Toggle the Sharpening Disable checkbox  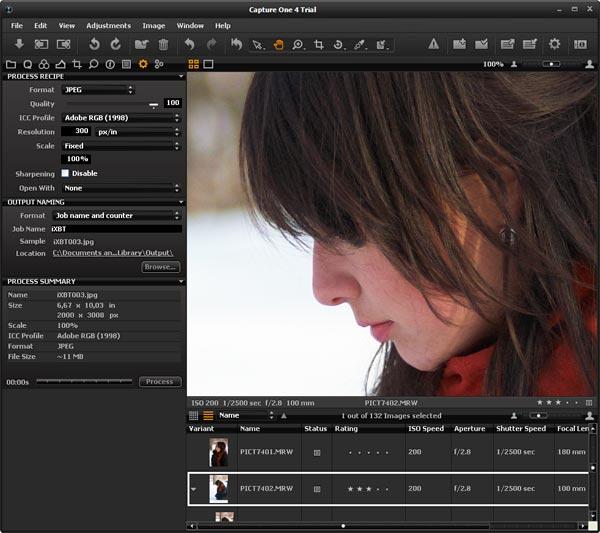pos(65,173)
